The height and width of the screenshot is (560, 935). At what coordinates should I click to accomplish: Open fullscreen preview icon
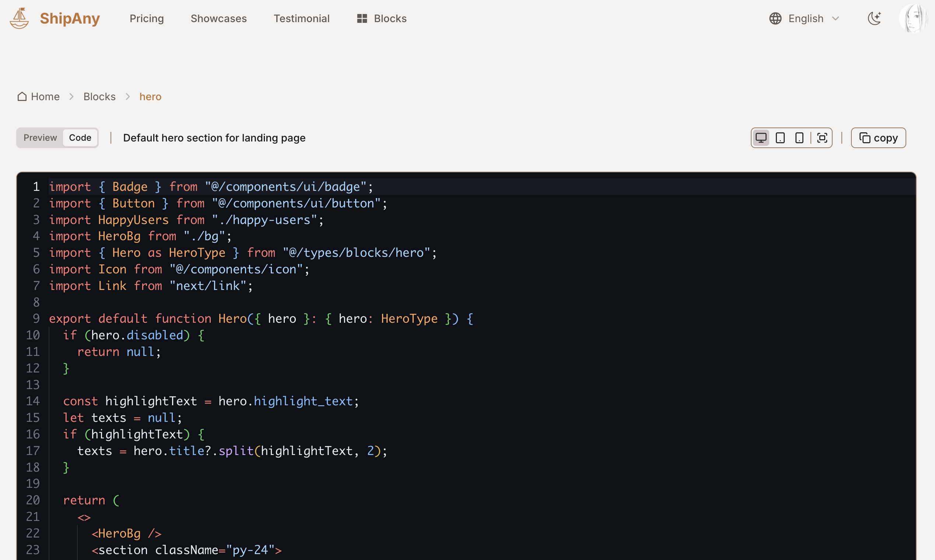point(822,138)
